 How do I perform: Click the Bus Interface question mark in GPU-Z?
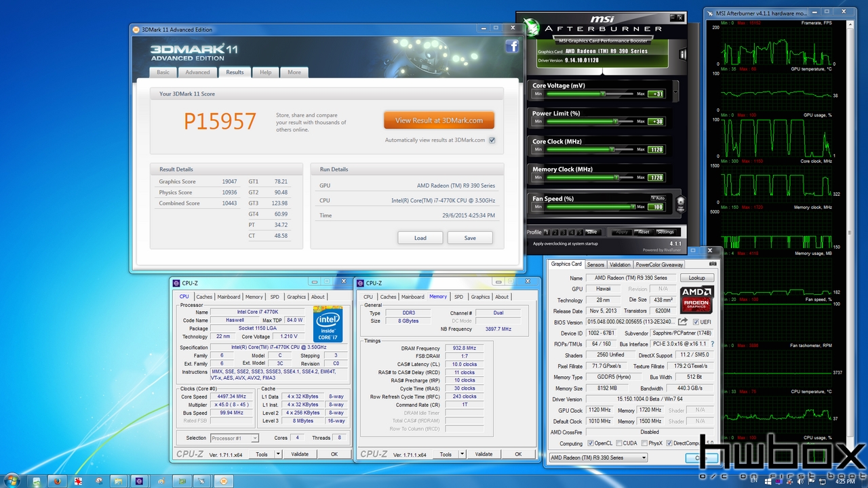[x=711, y=344]
